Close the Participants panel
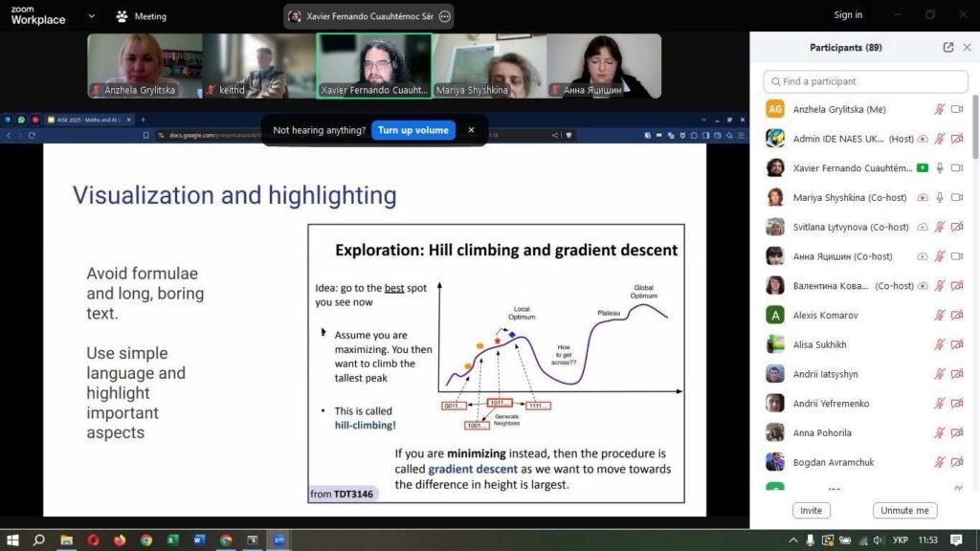Viewport: 980px width, 551px height. (967, 48)
